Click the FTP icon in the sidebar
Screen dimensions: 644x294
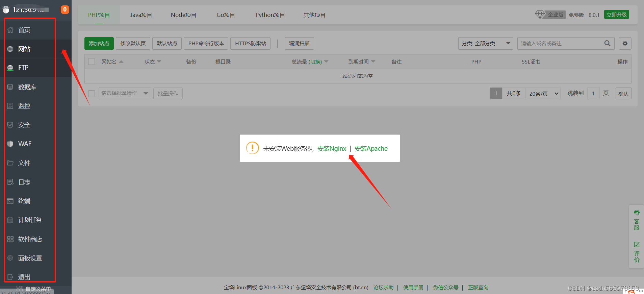(x=10, y=68)
